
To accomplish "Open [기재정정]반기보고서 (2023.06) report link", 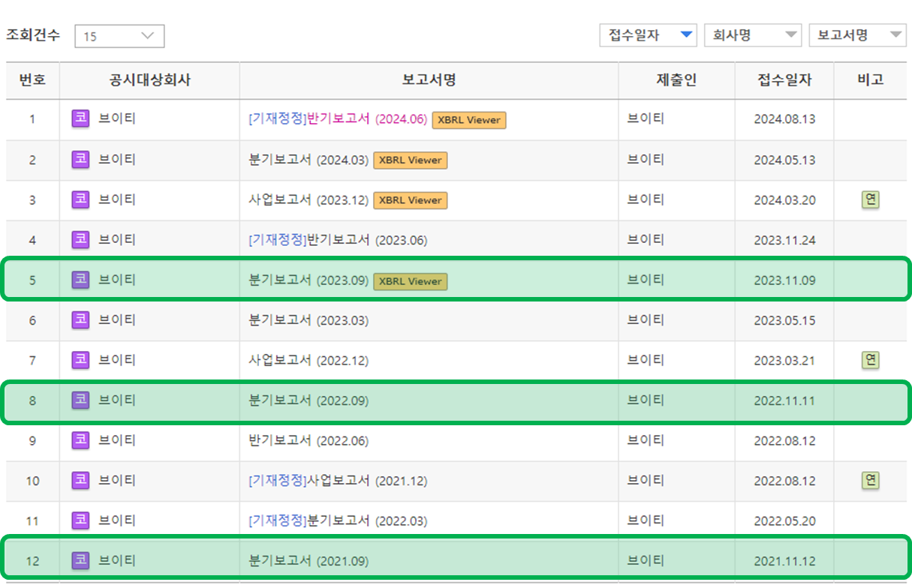I will [338, 240].
